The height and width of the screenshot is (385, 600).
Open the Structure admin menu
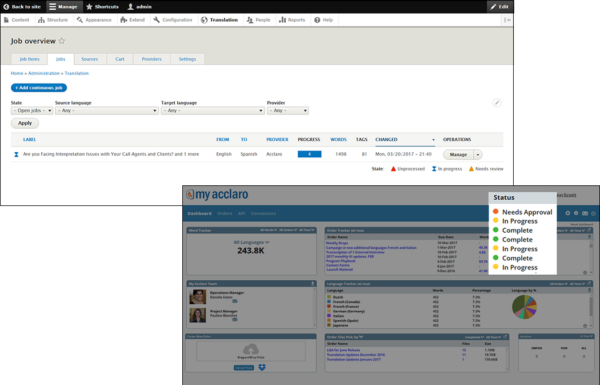(53, 20)
